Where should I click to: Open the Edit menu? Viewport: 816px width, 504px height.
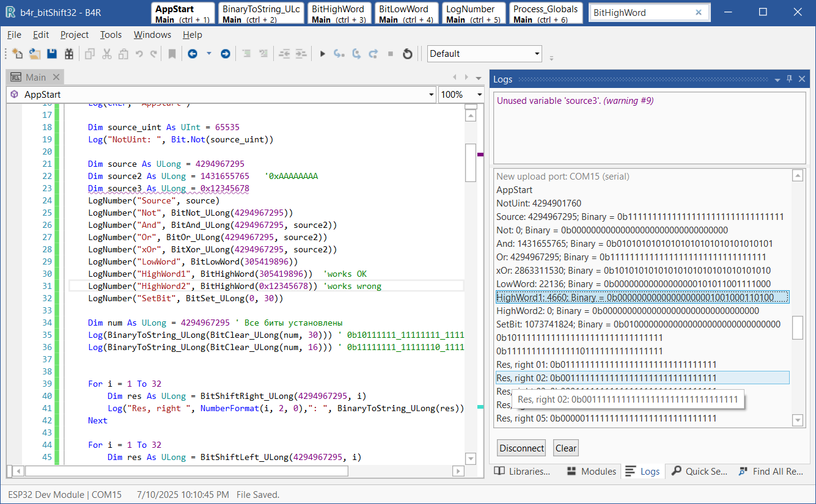click(x=41, y=35)
